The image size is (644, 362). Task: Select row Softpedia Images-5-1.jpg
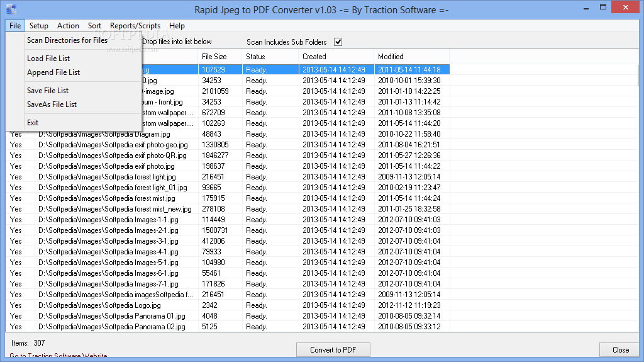click(x=228, y=263)
